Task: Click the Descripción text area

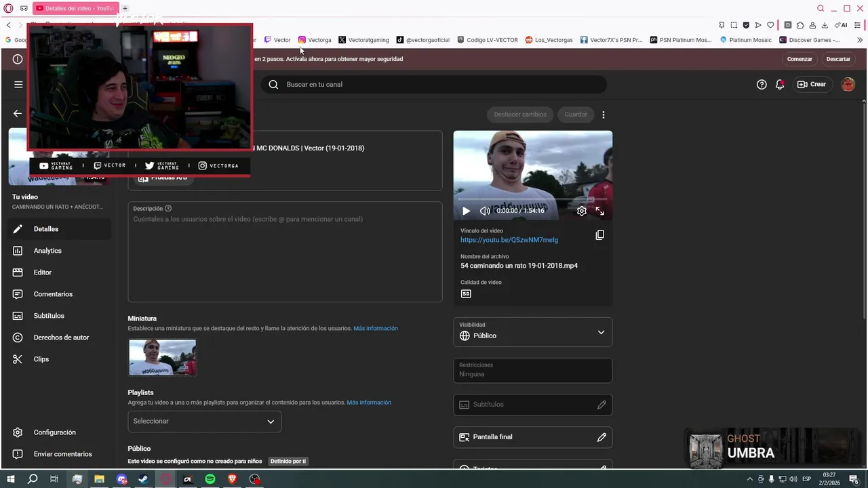Action: [285, 251]
